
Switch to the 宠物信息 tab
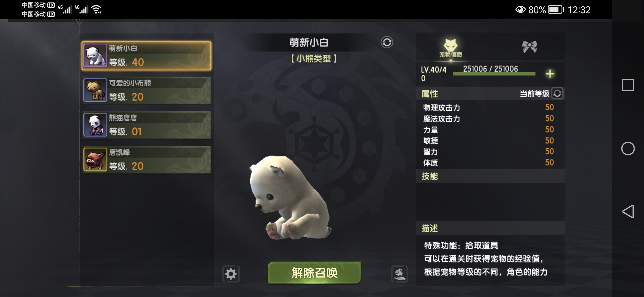click(x=451, y=48)
